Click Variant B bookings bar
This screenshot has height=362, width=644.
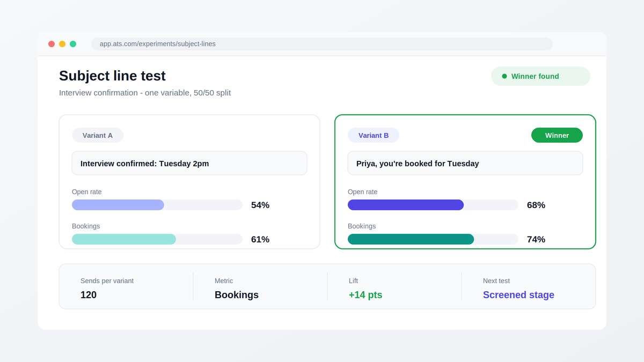tap(433, 239)
